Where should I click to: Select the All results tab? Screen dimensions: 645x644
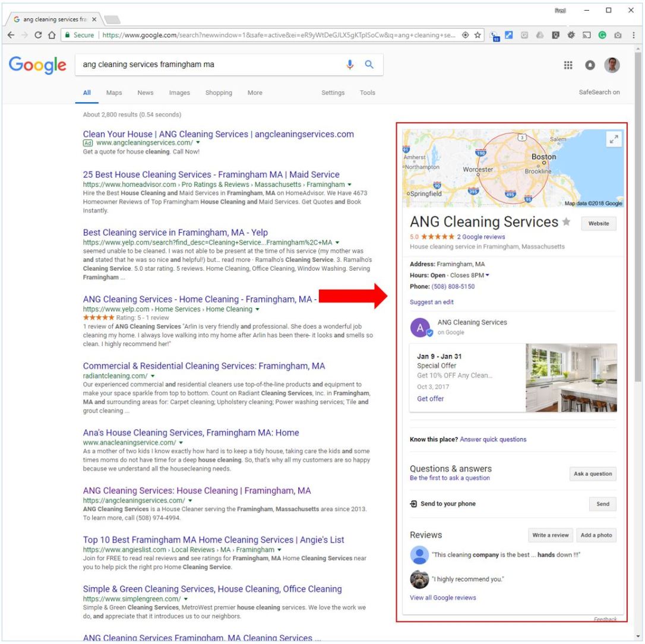point(87,93)
